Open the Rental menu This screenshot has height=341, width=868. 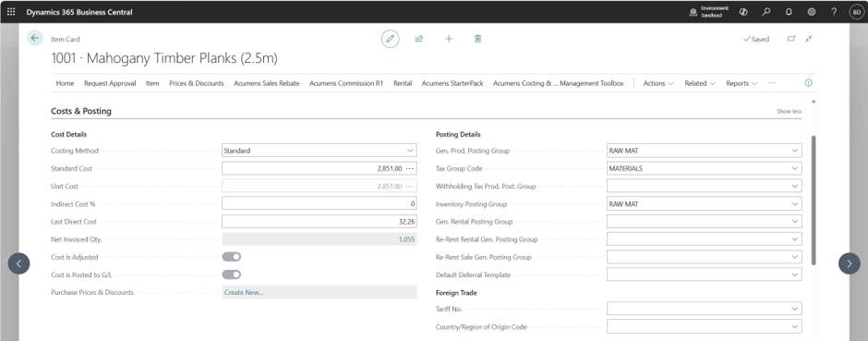pyautogui.click(x=403, y=83)
